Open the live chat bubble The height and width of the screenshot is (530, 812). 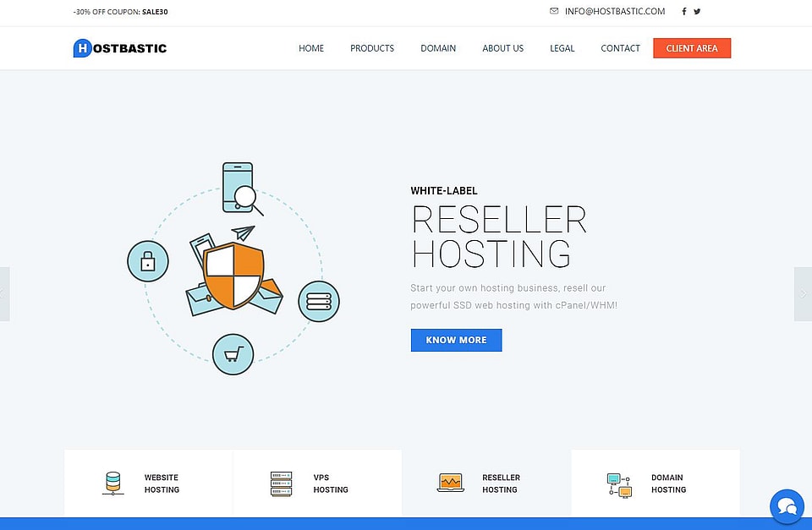pos(787,506)
